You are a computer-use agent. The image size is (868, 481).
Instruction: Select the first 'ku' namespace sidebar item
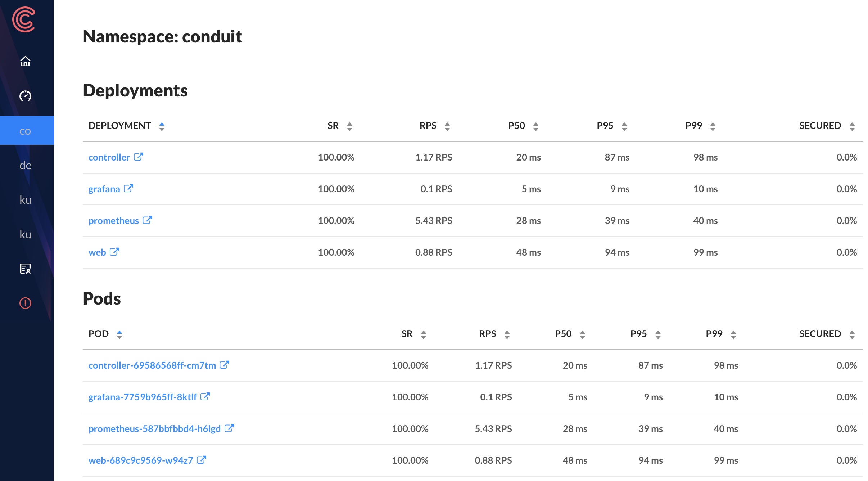(x=25, y=200)
